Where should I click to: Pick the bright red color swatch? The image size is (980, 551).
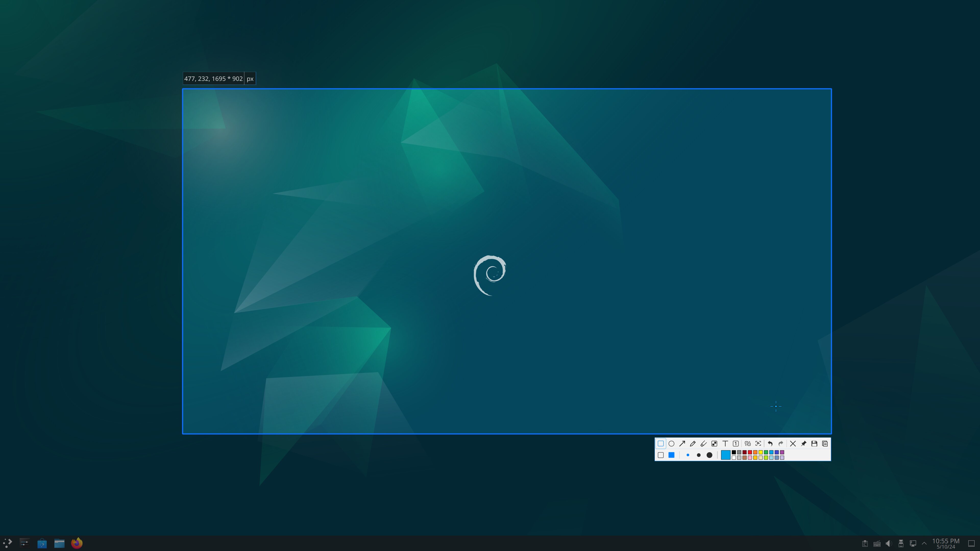(750, 453)
